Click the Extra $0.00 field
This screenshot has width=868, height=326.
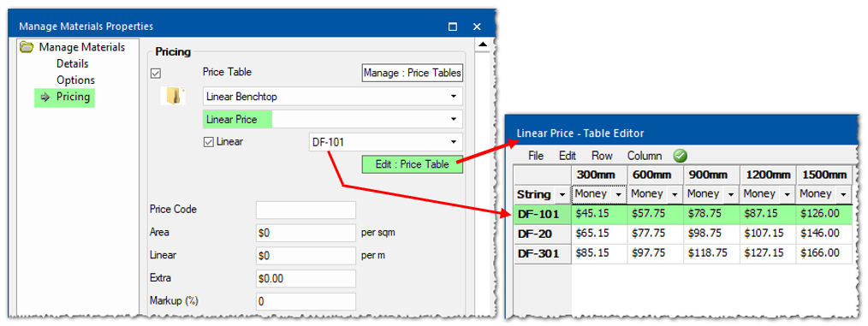pyautogui.click(x=306, y=278)
